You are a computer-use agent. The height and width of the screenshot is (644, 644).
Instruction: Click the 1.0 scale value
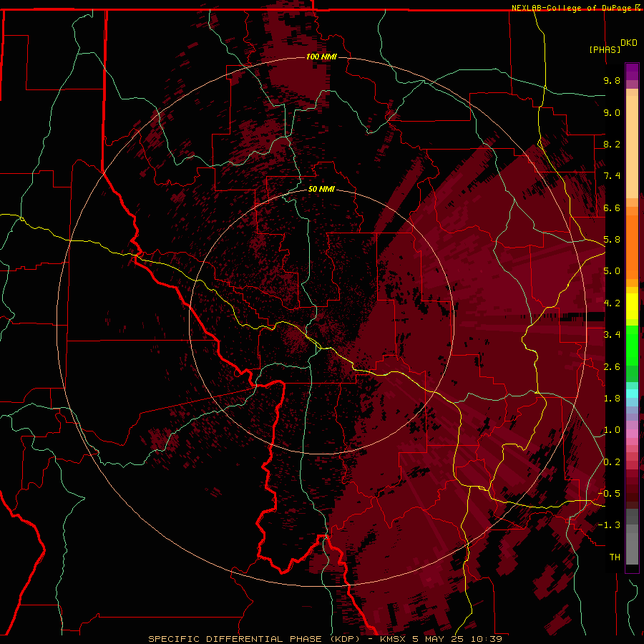612,430
